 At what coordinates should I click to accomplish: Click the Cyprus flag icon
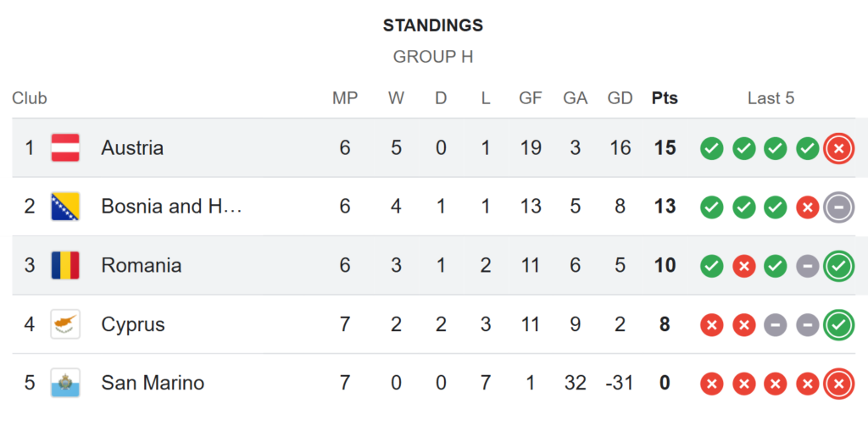click(x=65, y=324)
